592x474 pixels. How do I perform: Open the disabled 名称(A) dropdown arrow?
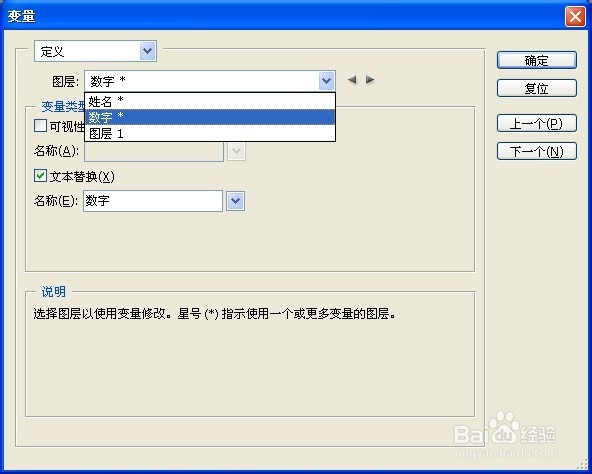click(x=237, y=151)
